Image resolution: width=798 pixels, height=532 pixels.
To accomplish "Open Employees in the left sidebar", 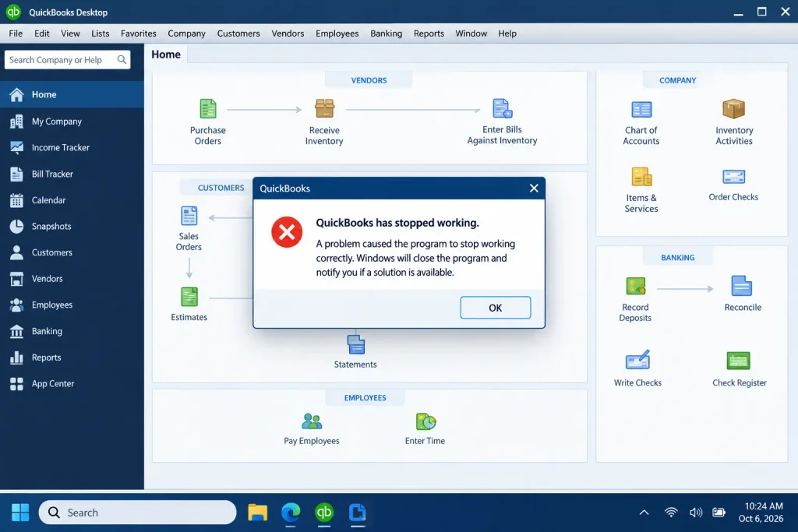I will [x=72, y=305].
